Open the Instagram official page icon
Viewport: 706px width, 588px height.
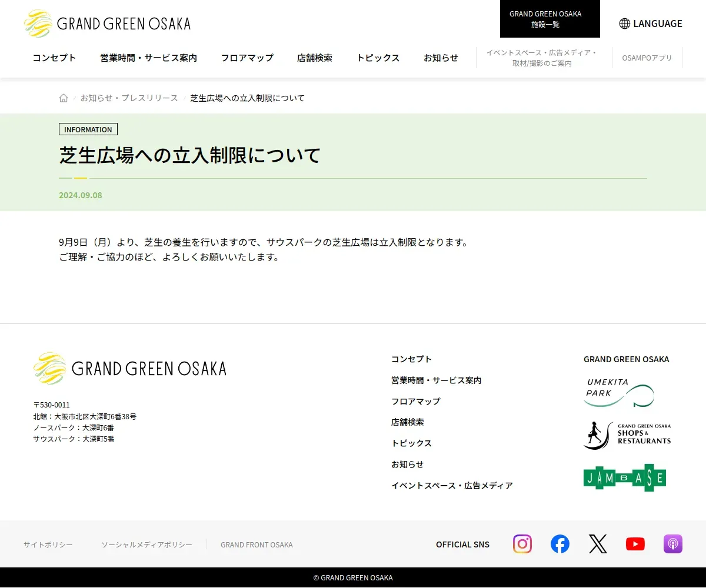pos(522,544)
